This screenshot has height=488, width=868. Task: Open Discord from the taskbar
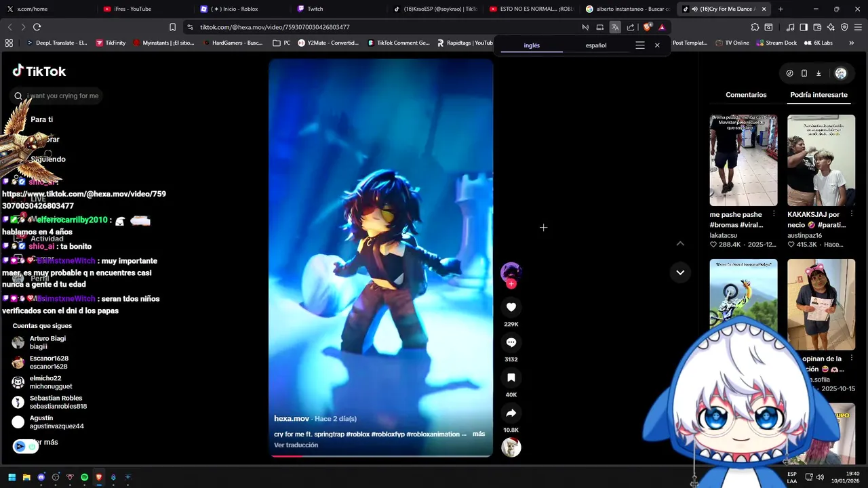coord(41,477)
